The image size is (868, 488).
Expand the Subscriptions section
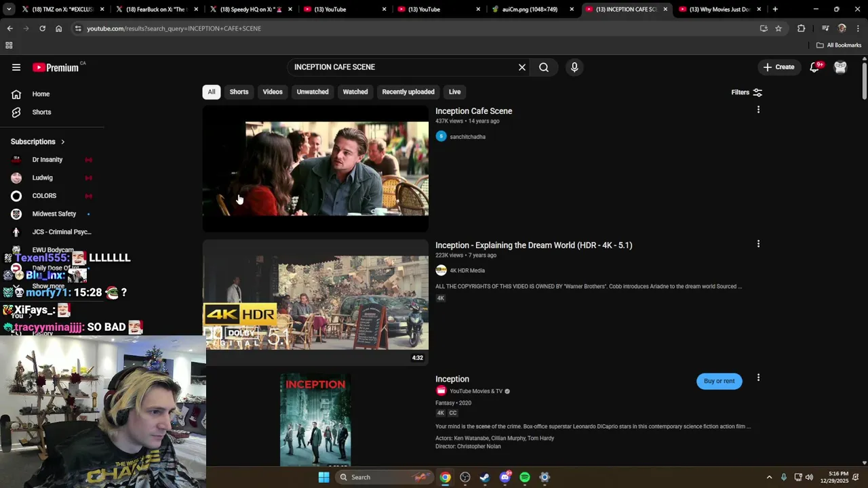(x=38, y=142)
